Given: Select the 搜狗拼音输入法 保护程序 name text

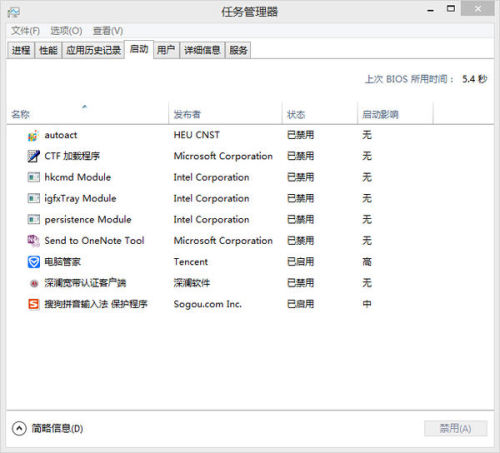Looking at the screenshot, I should coord(96,304).
